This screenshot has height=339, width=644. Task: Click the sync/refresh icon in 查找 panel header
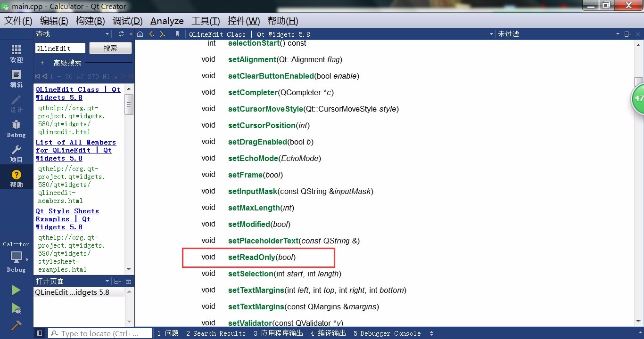point(121,34)
